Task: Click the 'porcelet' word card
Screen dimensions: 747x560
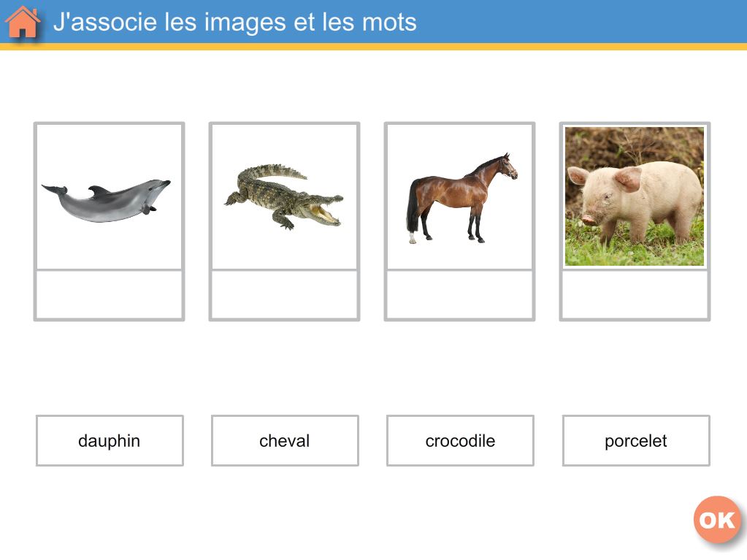Action: pos(636,440)
